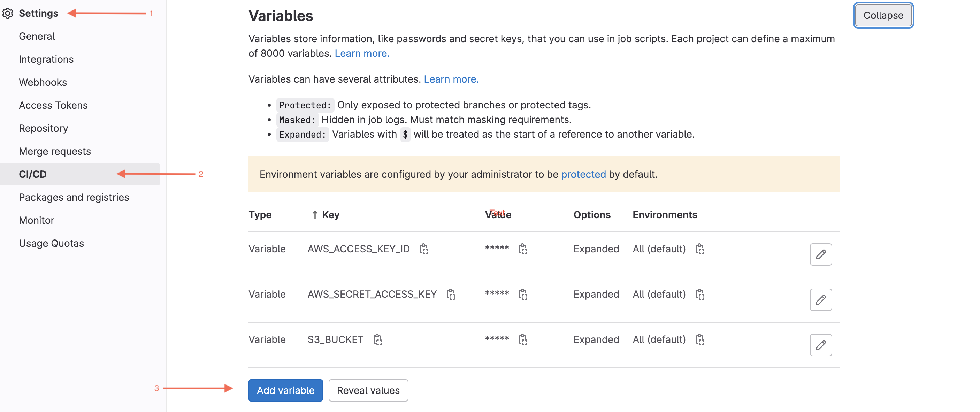Open the Webhooks settings page

(43, 82)
